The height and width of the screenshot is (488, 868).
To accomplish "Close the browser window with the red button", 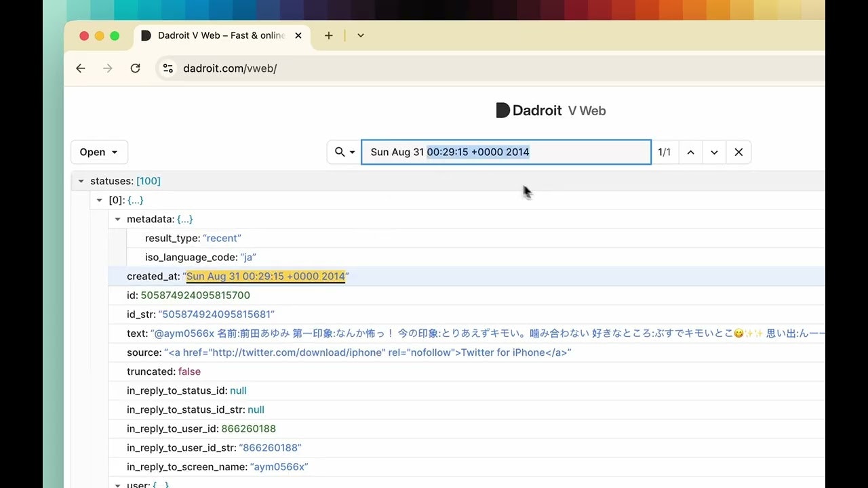I will (84, 36).
